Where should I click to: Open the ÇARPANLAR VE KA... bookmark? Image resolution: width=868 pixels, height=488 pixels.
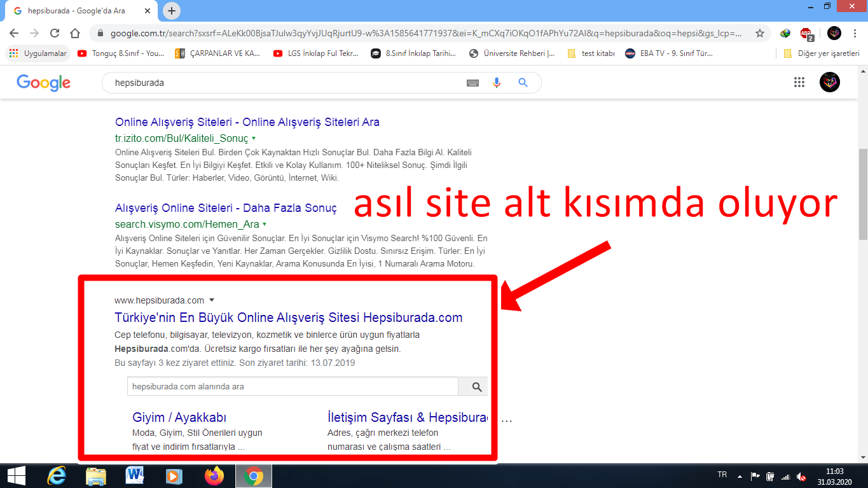tap(218, 53)
